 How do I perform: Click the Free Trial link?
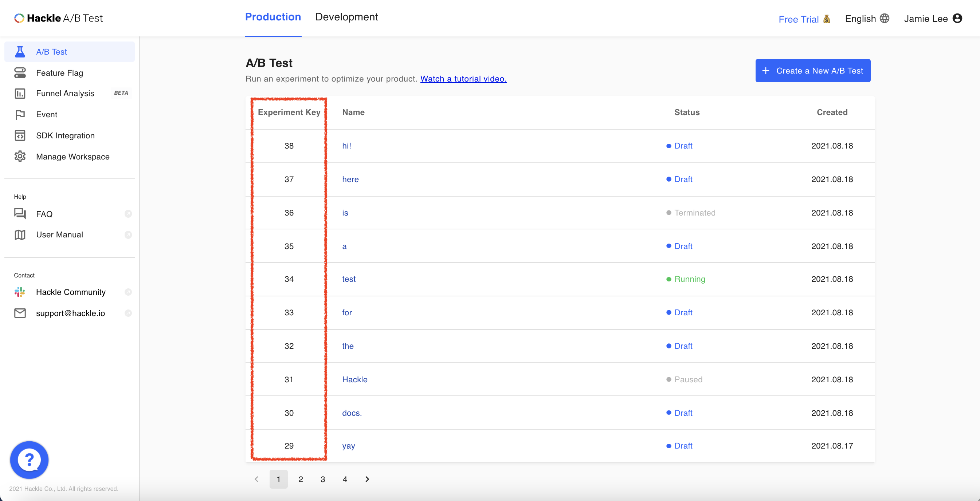click(x=798, y=19)
